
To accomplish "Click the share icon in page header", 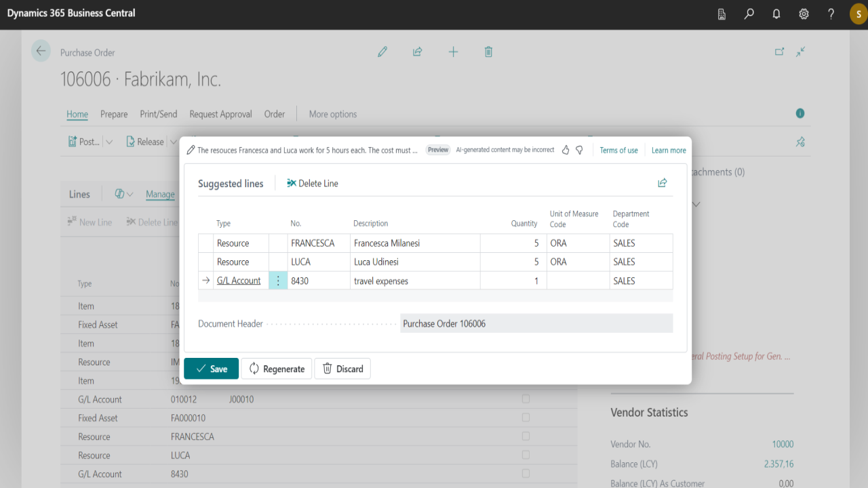I will [x=418, y=52].
